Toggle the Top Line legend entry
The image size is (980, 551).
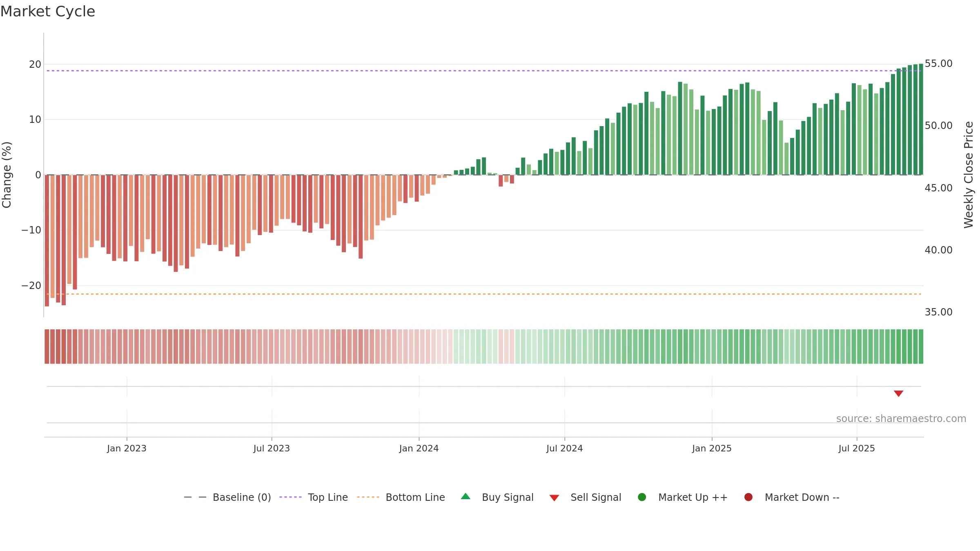tap(314, 497)
